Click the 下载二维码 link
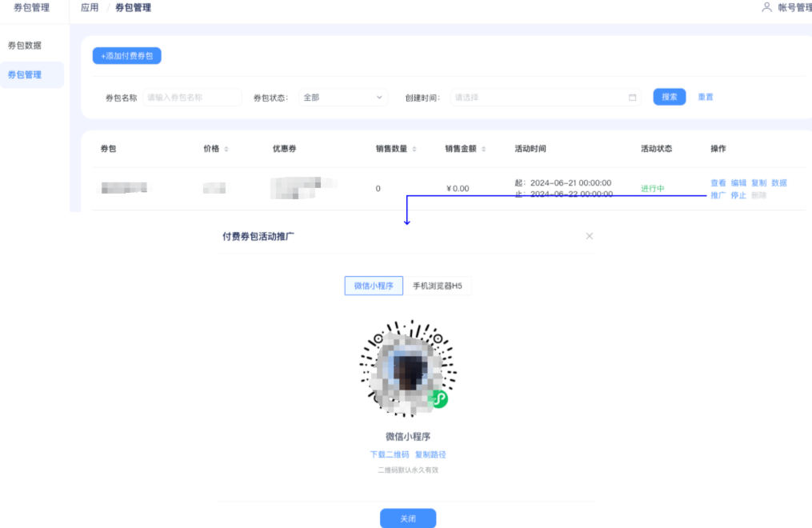 tap(389, 454)
